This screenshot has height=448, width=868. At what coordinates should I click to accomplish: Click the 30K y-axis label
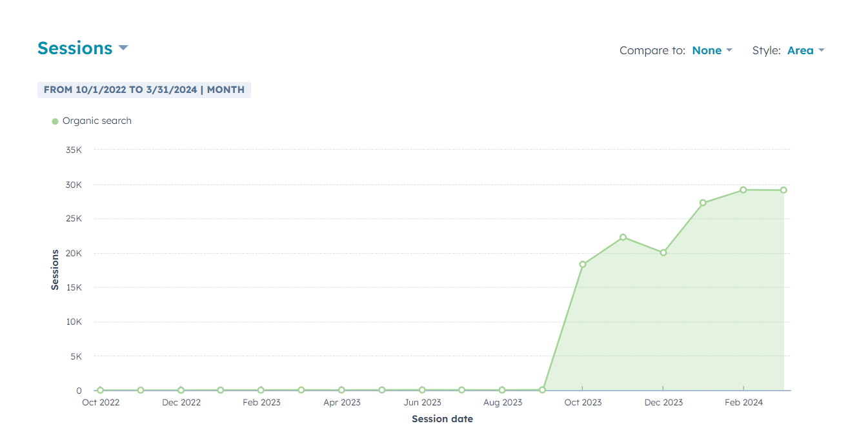click(x=75, y=185)
